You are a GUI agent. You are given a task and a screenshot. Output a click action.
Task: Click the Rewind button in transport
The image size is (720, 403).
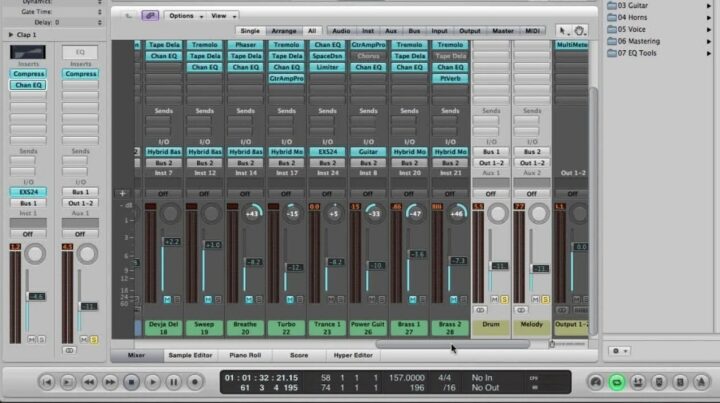[88, 382]
